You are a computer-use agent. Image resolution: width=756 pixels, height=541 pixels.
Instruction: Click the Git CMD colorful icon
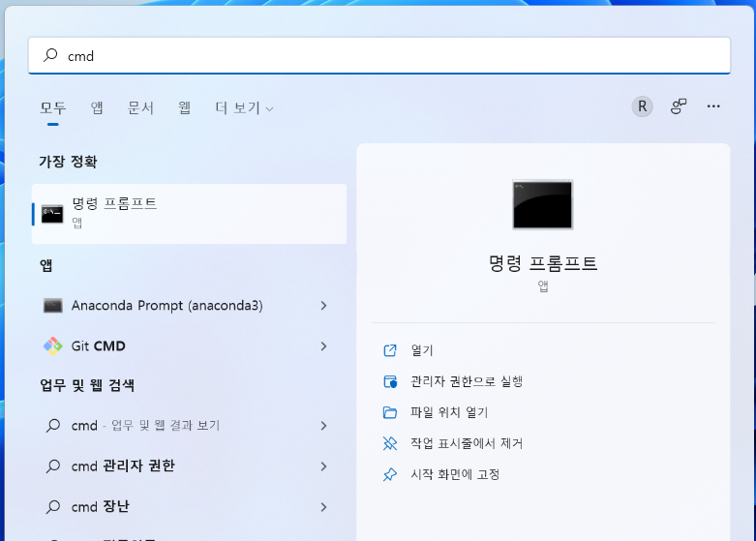[52, 346]
